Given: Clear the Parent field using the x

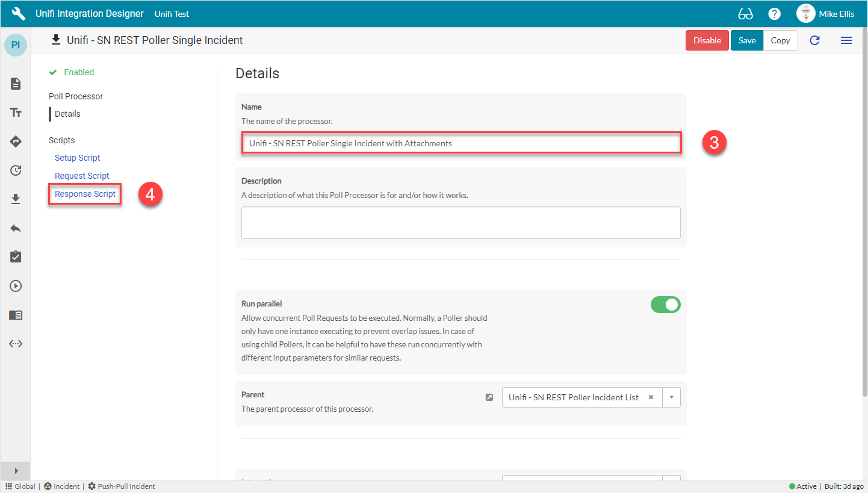Looking at the screenshot, I should tap(651, 397).
